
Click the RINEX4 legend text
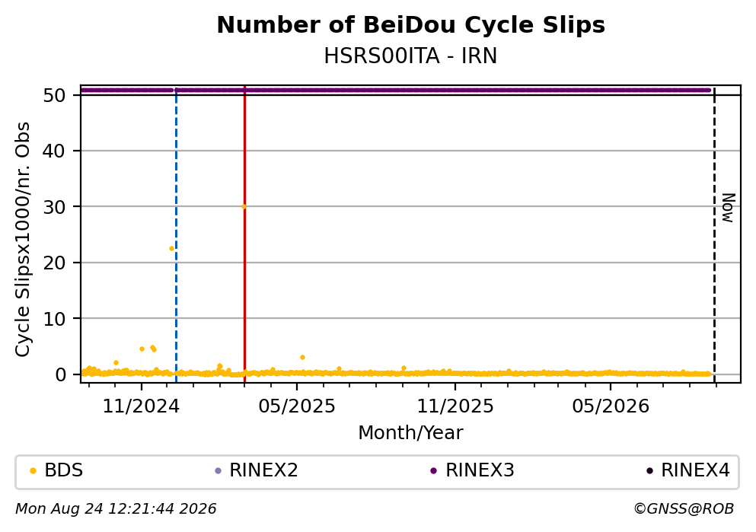pyautogui.click(x=695, y=470)
